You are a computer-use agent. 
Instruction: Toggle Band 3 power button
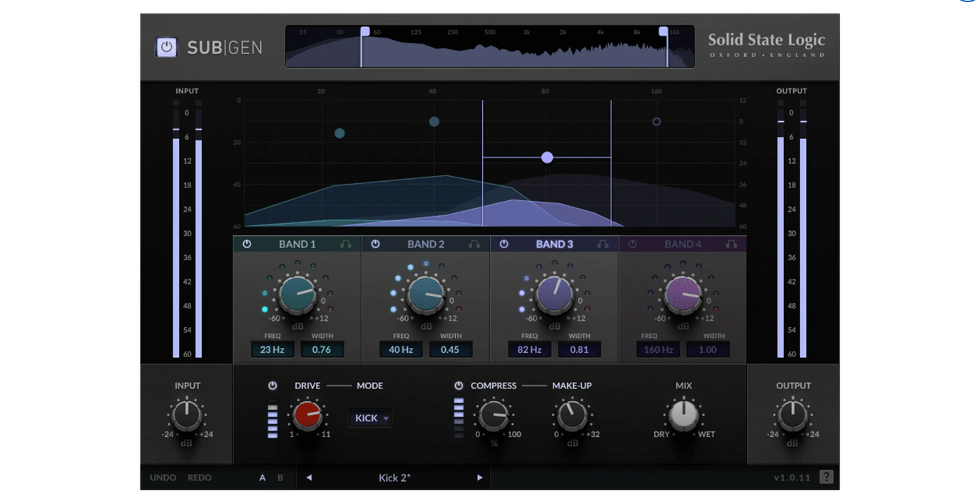tap(504, 244)
